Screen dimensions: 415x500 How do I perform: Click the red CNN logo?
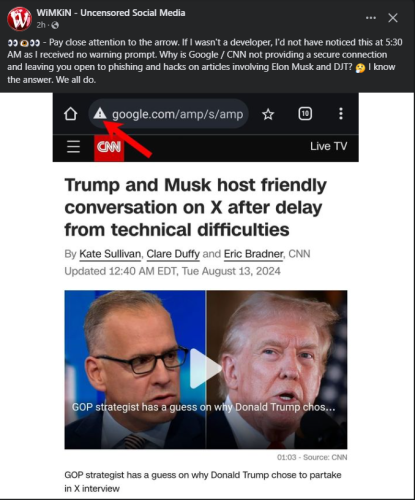coord(109,148)
